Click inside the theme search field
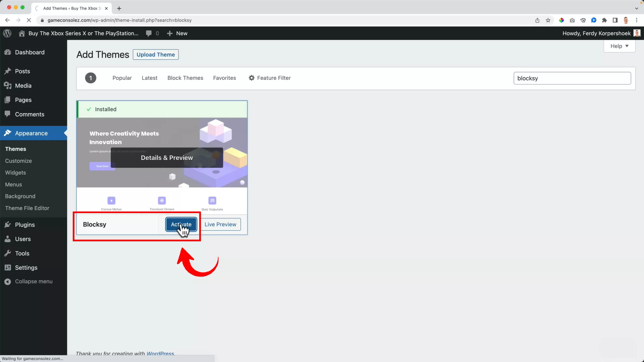644x362 pixels. click(x=572, y=78)
